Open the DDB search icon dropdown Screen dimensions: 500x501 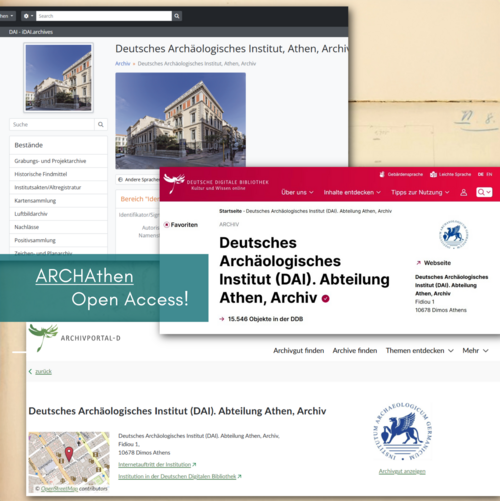point(484,192)
